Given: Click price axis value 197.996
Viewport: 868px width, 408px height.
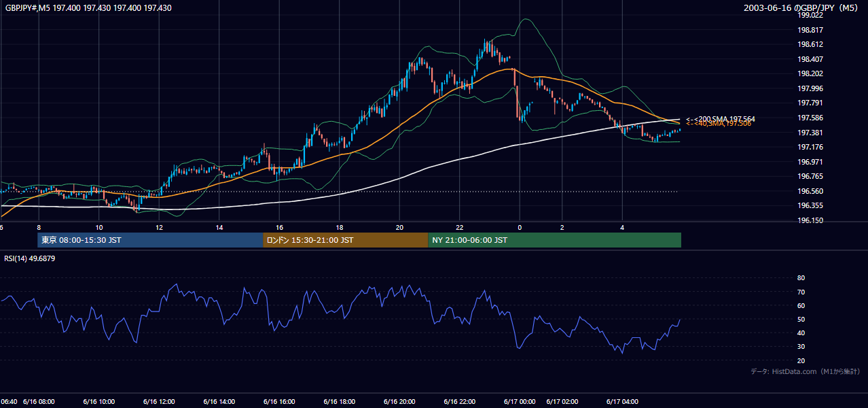Looking at the screenshot, I should pyautogui.click(x=810, y=88).
